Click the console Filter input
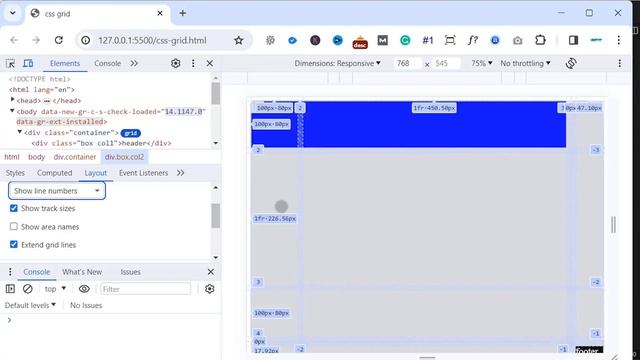The image size is (640, 360). [145, 289]
